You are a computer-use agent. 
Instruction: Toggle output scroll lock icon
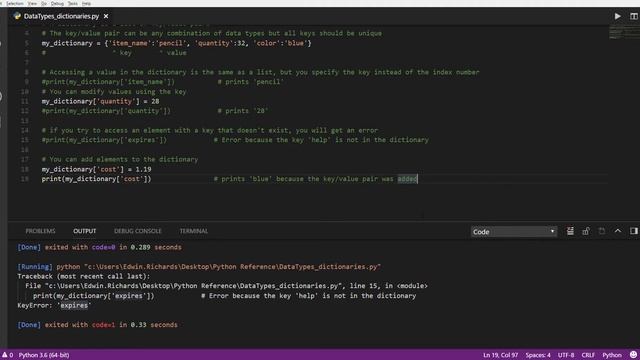(586, 231)
